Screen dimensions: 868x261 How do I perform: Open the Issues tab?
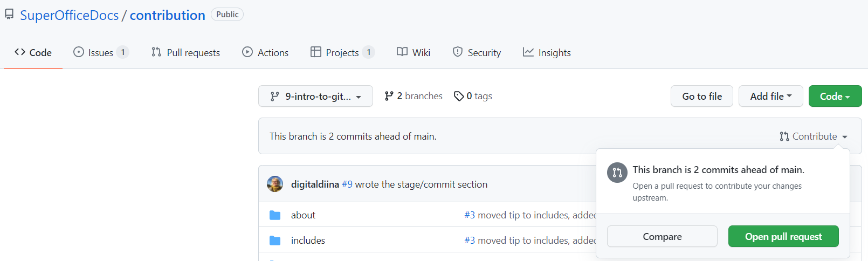[x=101, y=52]
